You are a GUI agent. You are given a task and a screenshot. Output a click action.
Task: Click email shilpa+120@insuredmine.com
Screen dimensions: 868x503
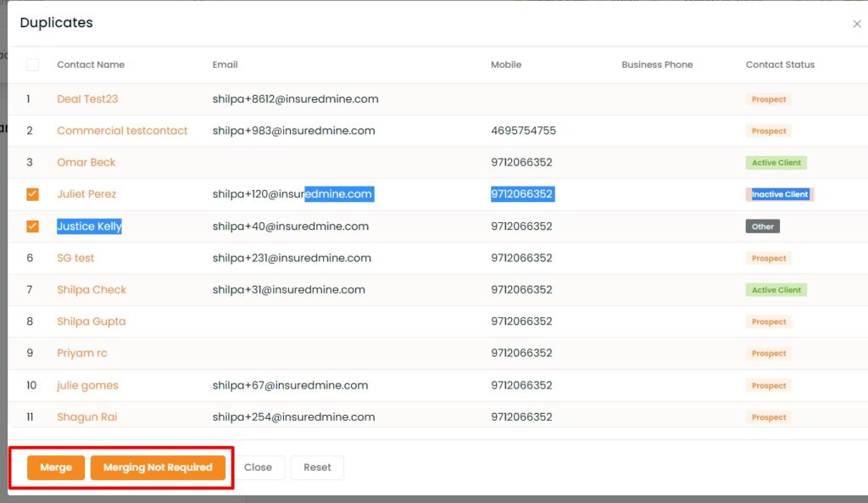[293, 194]
